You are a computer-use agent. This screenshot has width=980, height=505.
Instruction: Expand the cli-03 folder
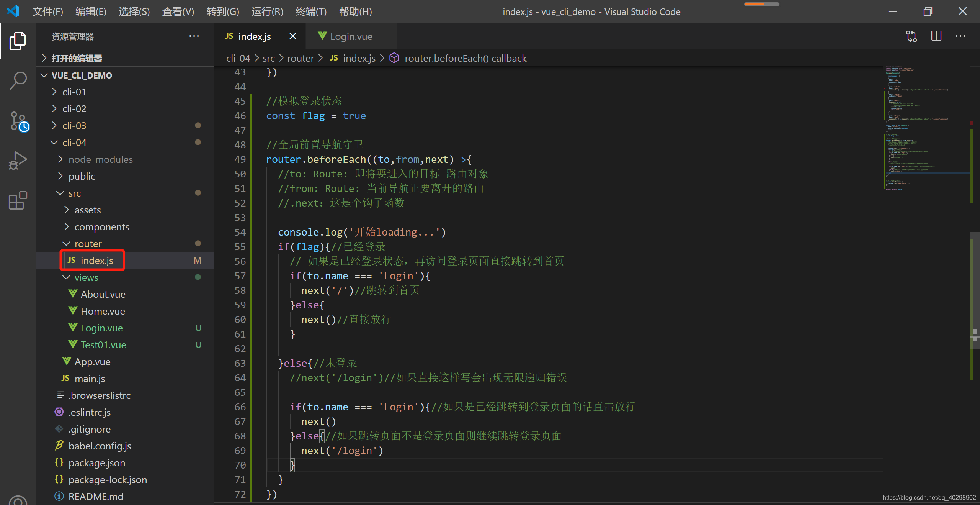[54, 126]
